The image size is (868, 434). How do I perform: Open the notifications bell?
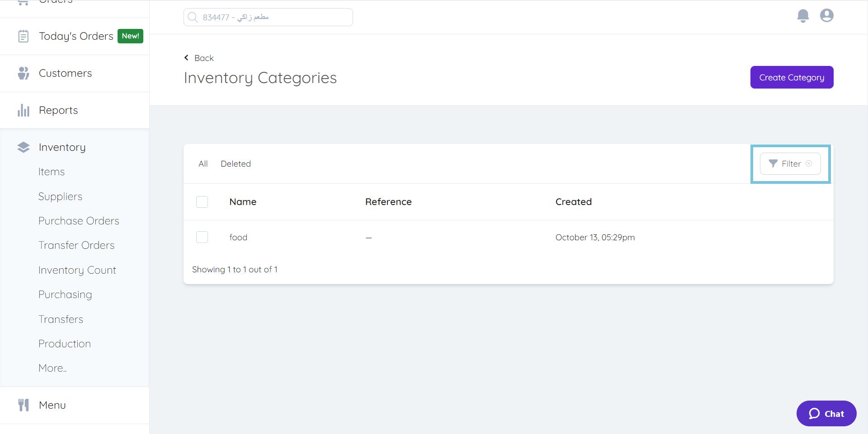click(x=803, y=15)
